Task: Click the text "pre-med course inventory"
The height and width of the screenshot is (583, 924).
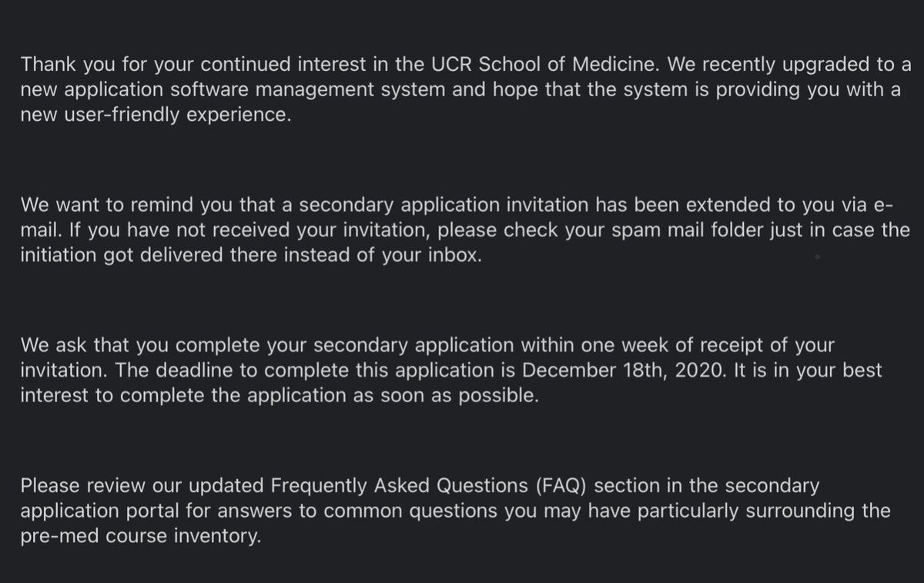Action: click(141, 536)
